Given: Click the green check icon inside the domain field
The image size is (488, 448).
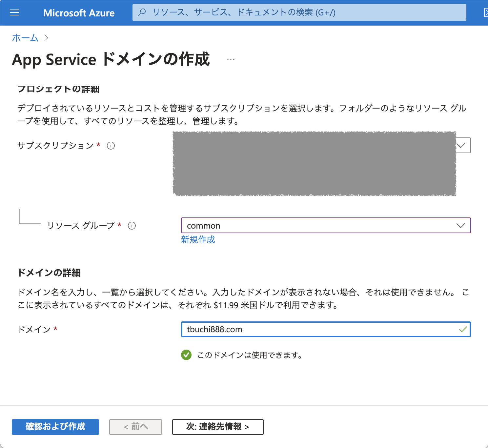Looking at the screenshot, I should [x=463, y=329].
